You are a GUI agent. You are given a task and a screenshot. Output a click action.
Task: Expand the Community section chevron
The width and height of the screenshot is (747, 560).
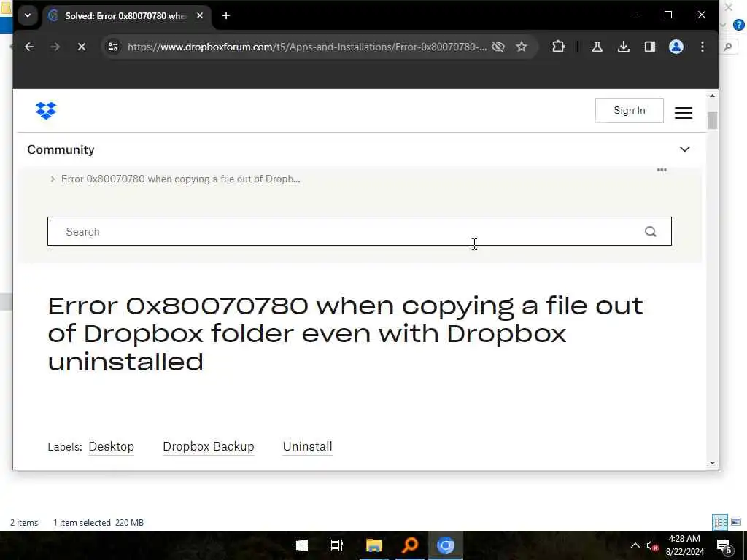click(684, 149)
